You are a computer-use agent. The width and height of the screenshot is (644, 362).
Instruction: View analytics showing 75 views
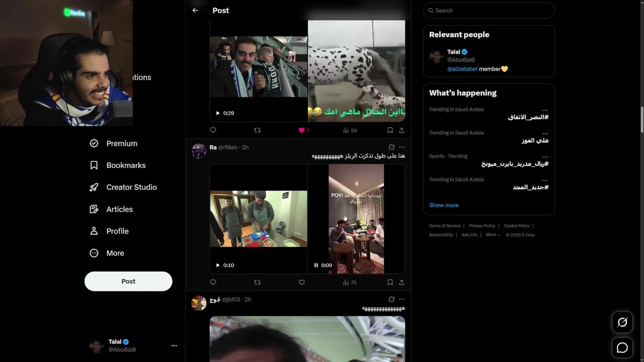point(350,283)
